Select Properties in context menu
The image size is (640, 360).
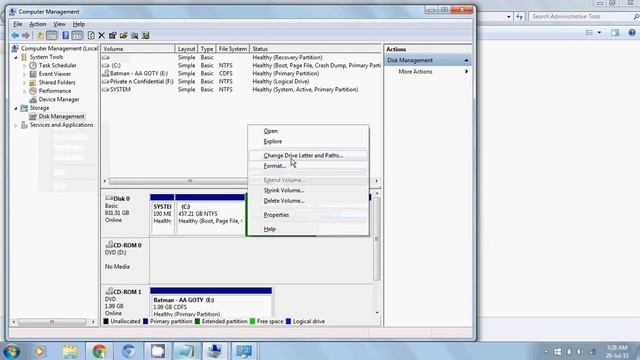tap(308, 215)
